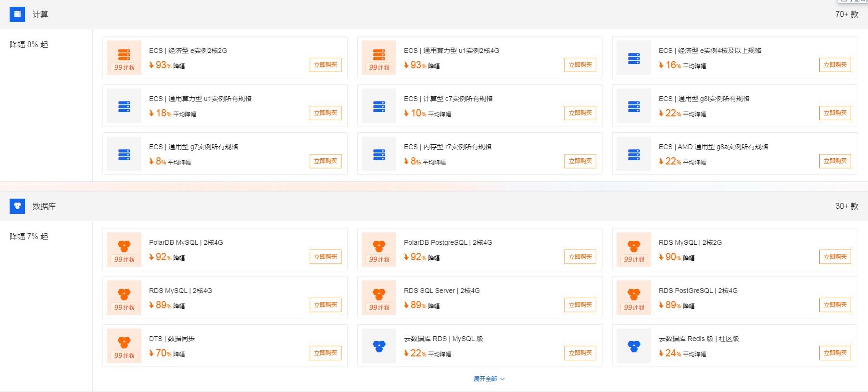Purchase ECS AMD 通用型 g8a实例
868x392 pixels.
(835, 161)
